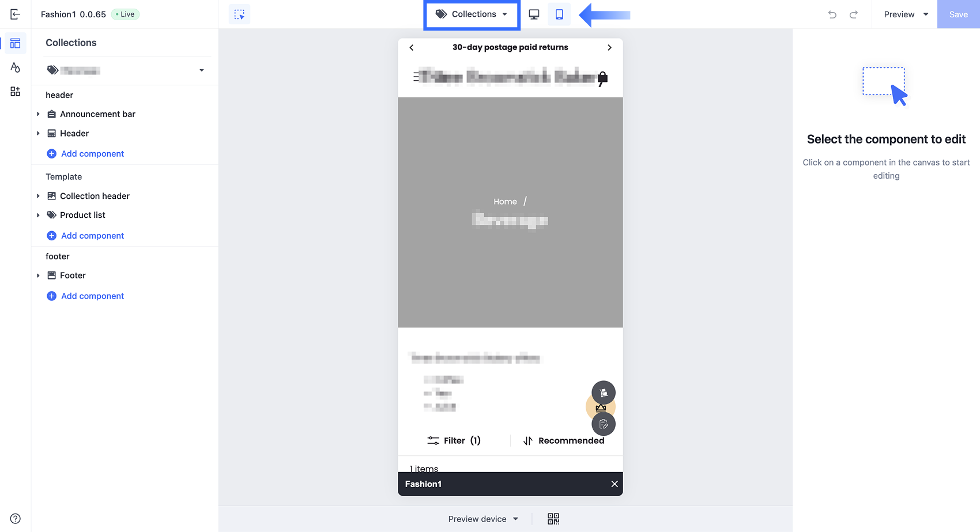Screen dimensions: 980x532
Task: Click the Save button
Action: (958, 14)
